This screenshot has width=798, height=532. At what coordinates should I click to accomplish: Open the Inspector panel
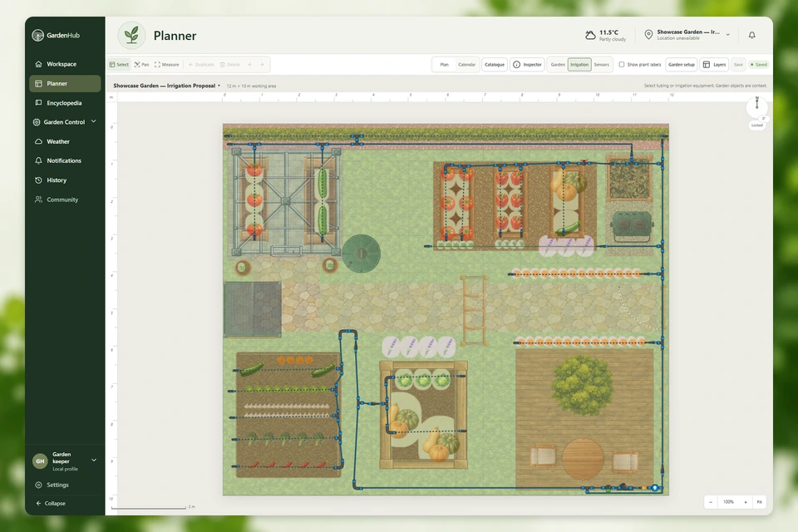[x=527, y=65]
